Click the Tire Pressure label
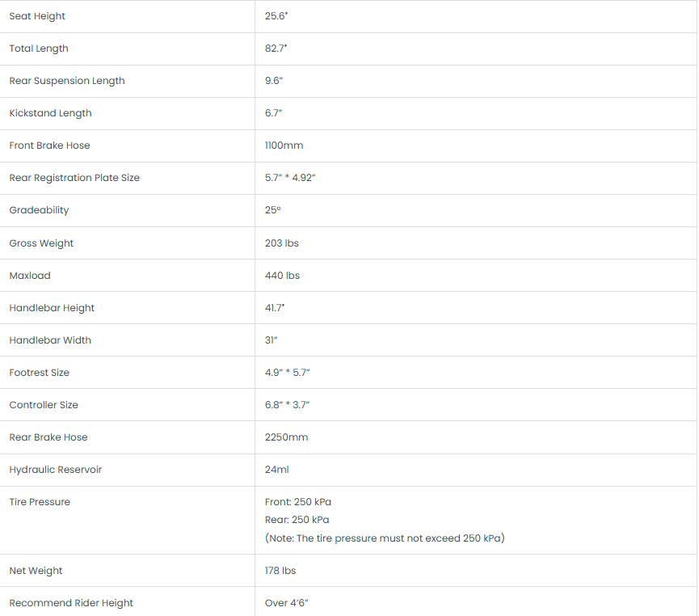The height and width of the screenshot is (616, 699). click(x=40, y=502)
